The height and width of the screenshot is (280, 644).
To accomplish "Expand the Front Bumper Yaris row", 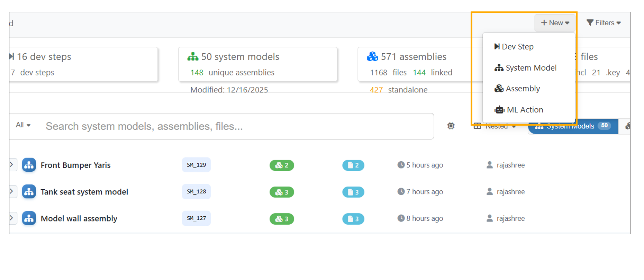I will pos(11,165).
